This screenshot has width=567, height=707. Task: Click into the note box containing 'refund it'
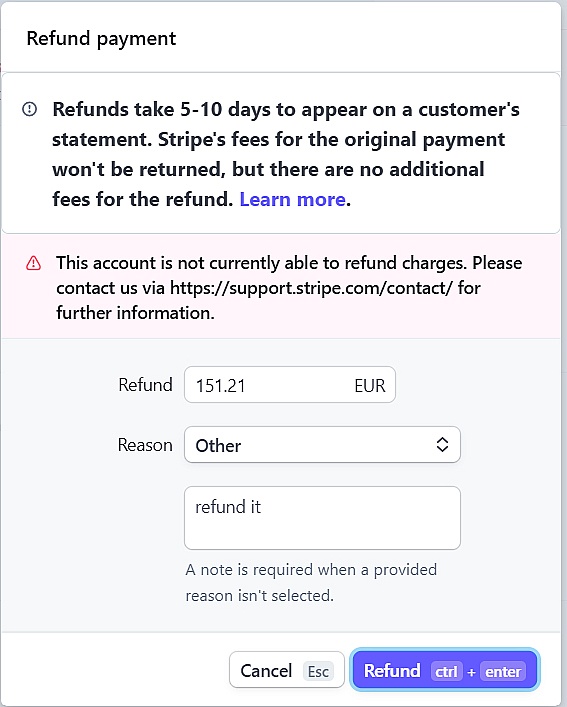tap(322, 518)
